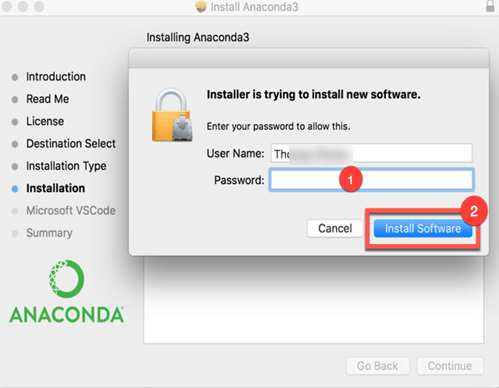Click the User Name text field

click(371, 153)
